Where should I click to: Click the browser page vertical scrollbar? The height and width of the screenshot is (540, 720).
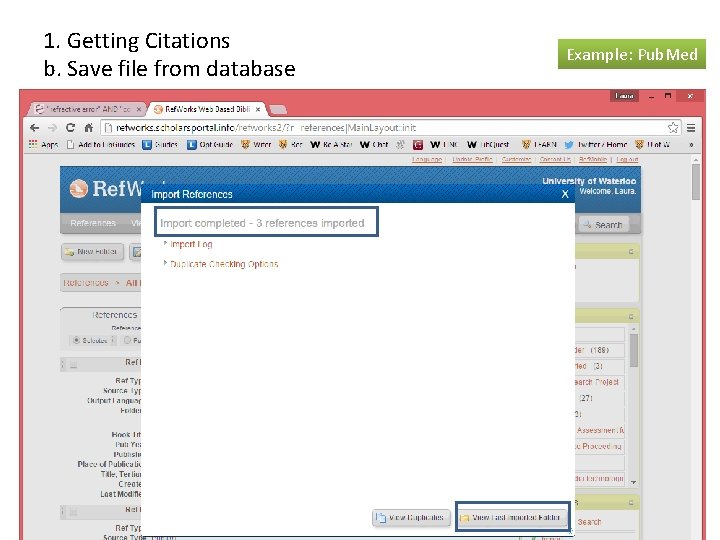point(696,182)
